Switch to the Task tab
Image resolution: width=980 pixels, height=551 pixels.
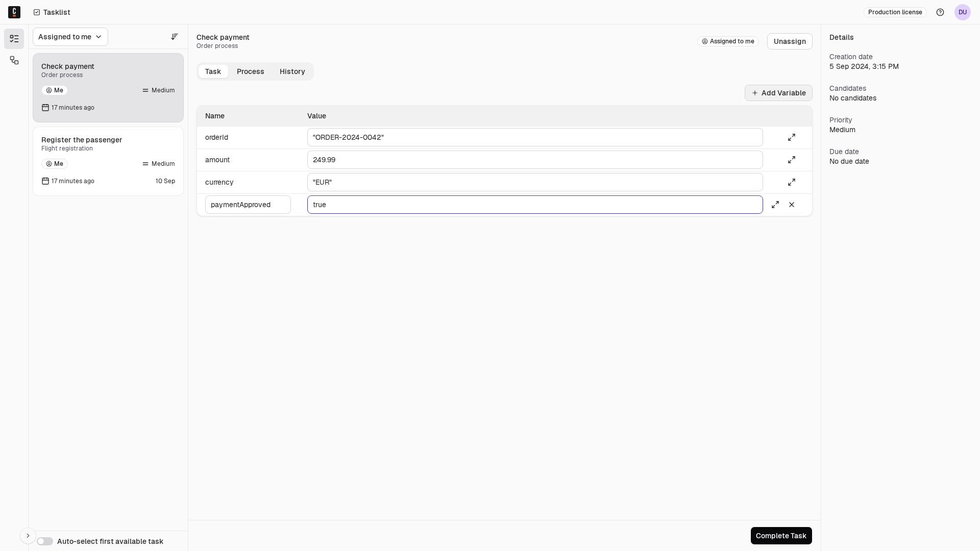coord(213,71)
